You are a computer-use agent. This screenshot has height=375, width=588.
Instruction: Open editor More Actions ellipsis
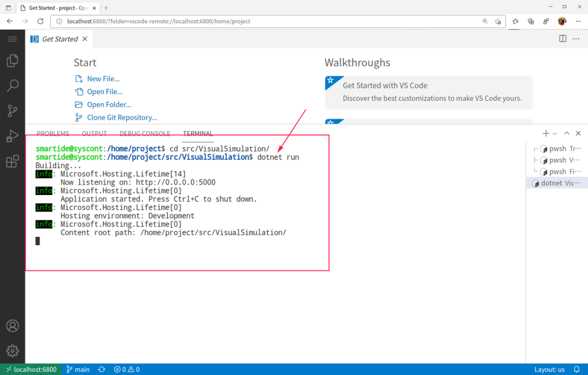tap(576, 39)
